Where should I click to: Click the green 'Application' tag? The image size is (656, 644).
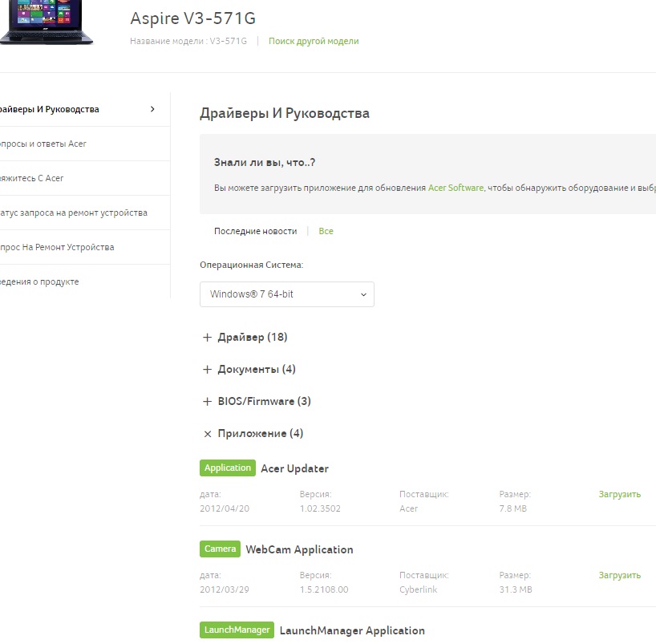click(x=228, y=468)
